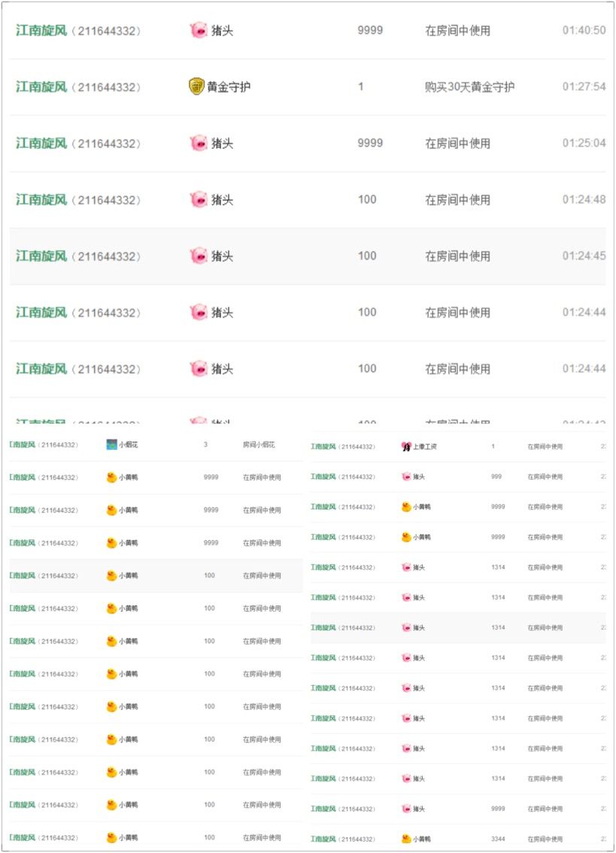The height and width of the screenshot is (853, 616).
Task: Open the username link in the 上車工资 row
Action: [323, 447]
